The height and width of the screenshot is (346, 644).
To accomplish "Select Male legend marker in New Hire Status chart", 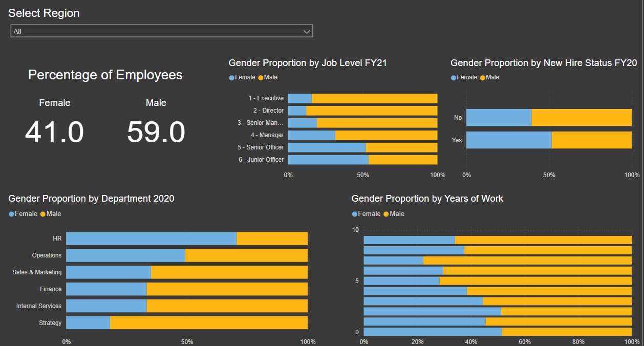I will click(483, 78).
